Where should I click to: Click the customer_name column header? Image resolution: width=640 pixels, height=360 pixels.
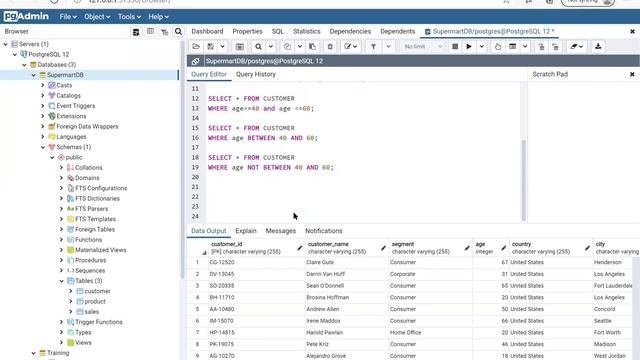(346, 248)
